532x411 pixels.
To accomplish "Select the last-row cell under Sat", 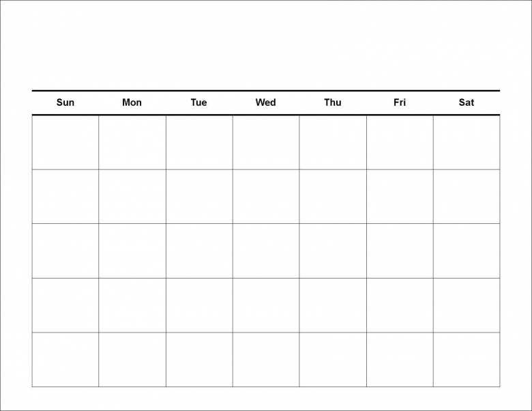I will tap(467, 360).
